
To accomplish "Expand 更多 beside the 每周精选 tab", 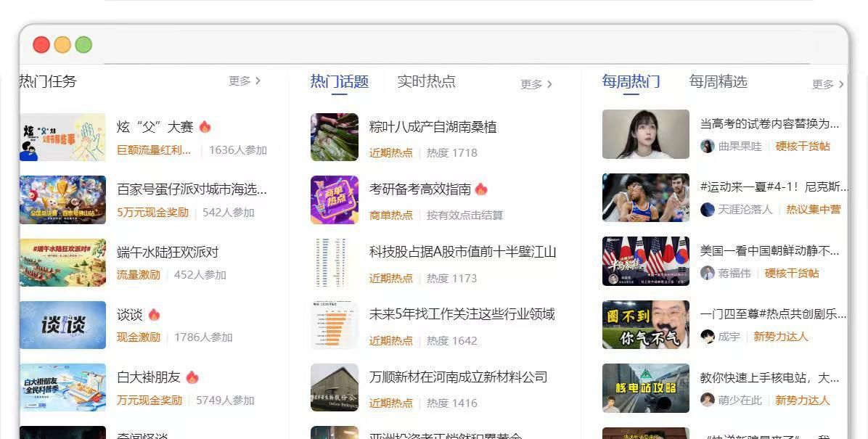I will [x=827, y=84].
